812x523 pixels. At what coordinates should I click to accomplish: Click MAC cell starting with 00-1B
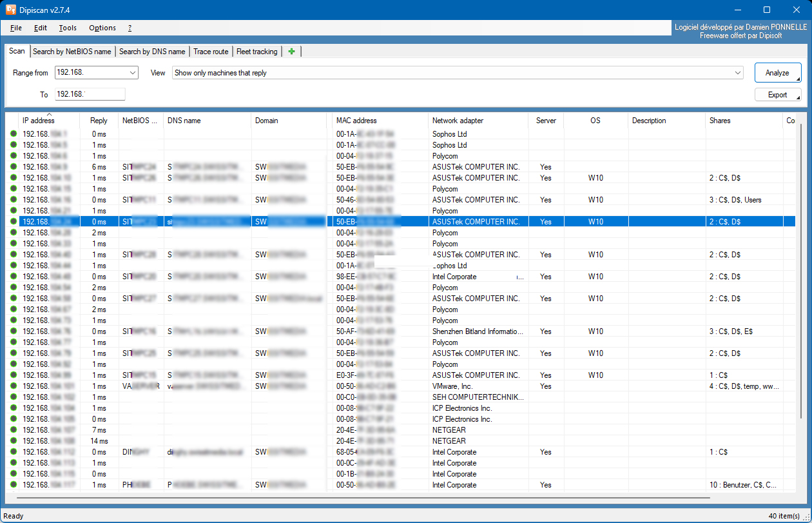click(x=366, y=474)
